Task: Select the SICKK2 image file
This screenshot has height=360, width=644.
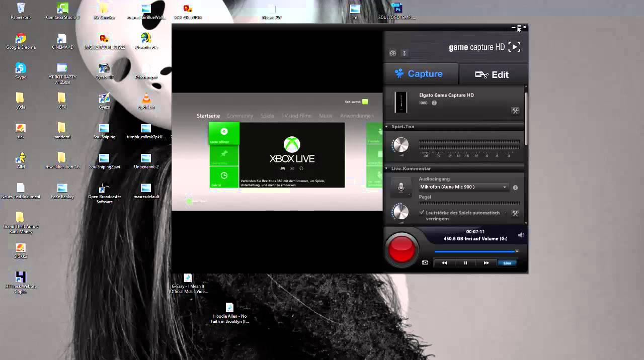Action: [x=21, y=250]
